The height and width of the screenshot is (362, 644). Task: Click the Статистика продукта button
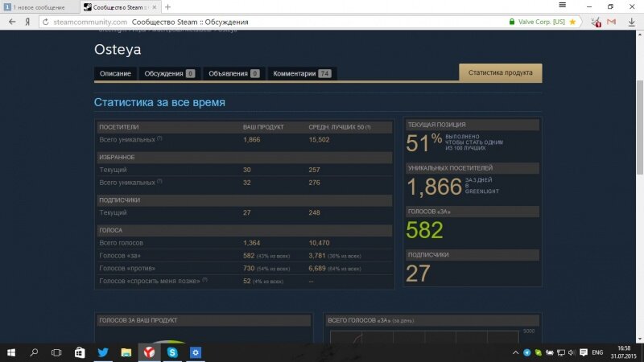click(x=500, y=72)
